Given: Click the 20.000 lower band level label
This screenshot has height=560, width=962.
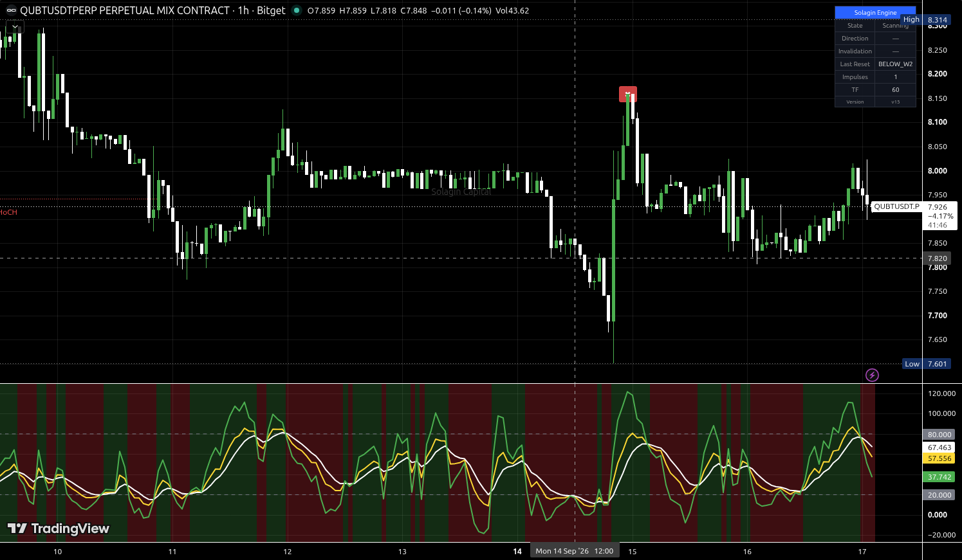Looking at the screenshot, I should (x=939, y=495).
